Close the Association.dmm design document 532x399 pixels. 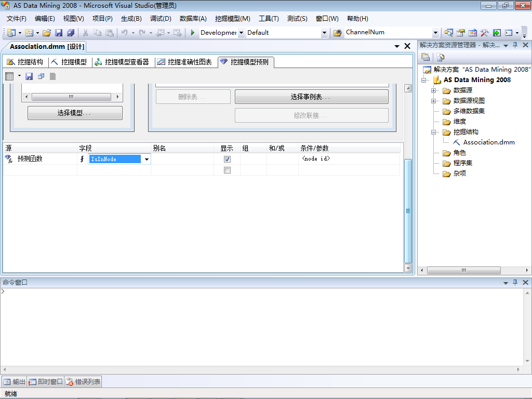click(407, 46)
